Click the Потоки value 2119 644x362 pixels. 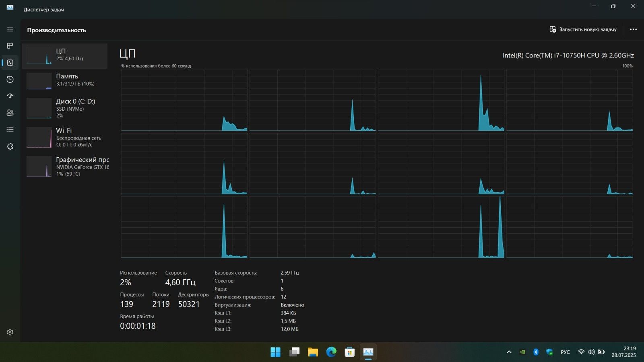pyautogui.click(x=161, y=304)
